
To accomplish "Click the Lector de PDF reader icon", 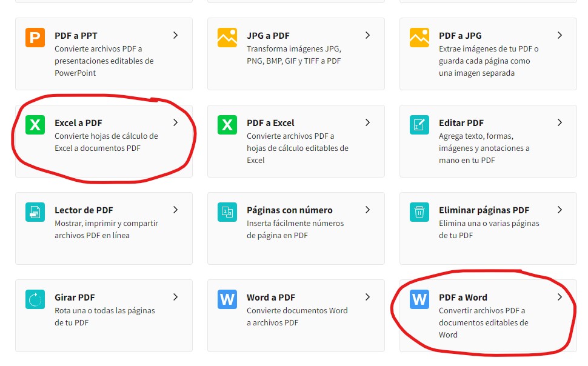I will click(35, 213).
